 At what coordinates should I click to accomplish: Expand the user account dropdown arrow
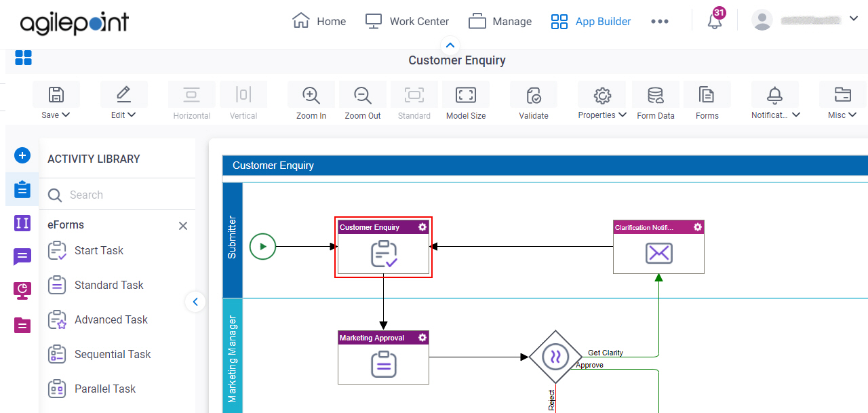tap(854, 19)
